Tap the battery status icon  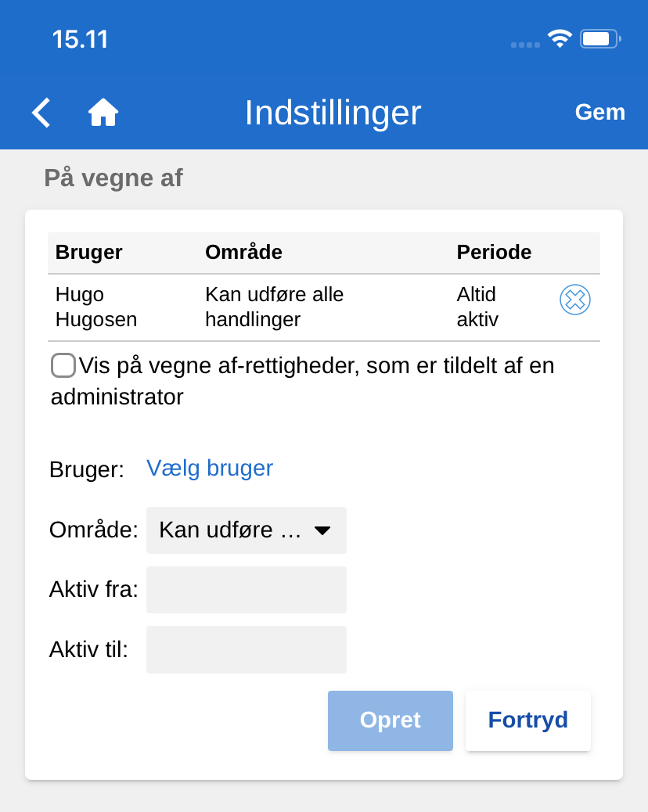(599, 39)
